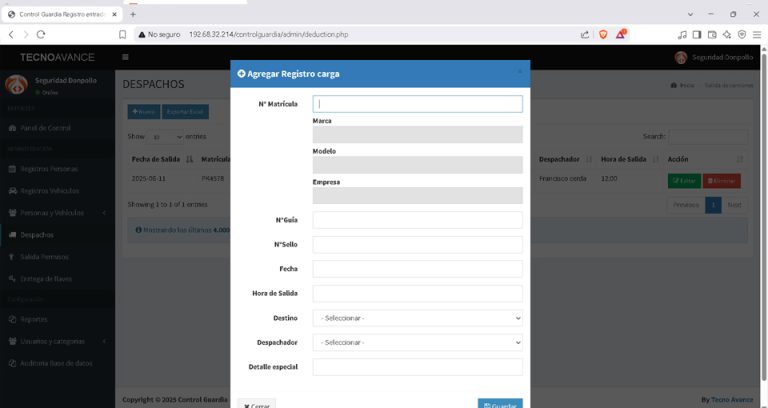Focus the N°Sello input field
The width and height of the screenshot is (768, 408).
point(417,244)
